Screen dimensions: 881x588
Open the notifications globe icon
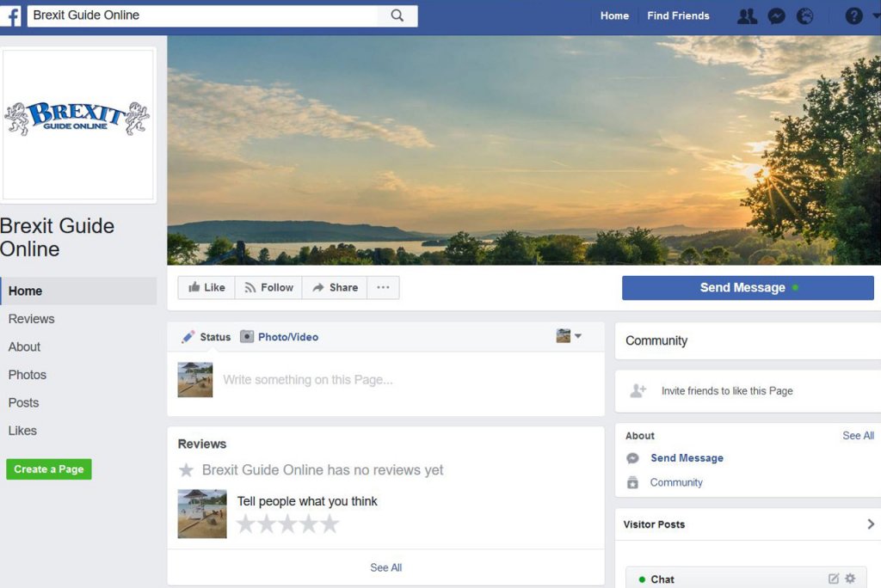804,15
